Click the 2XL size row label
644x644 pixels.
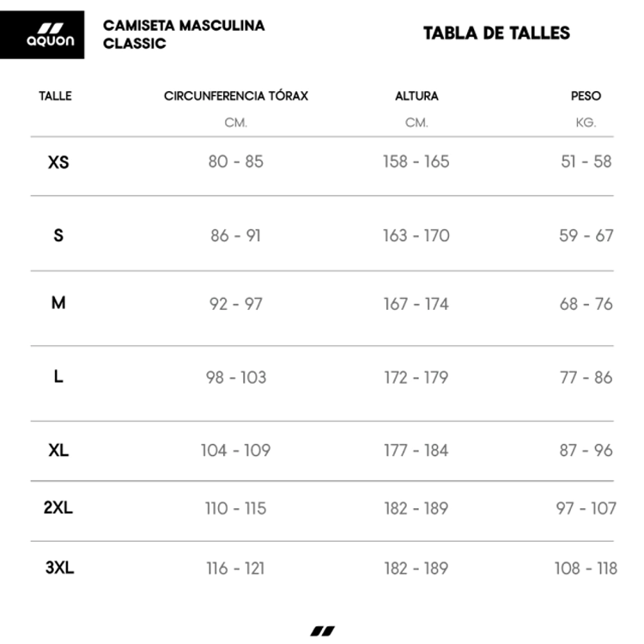pyautogui.click(x=58, y=507)
